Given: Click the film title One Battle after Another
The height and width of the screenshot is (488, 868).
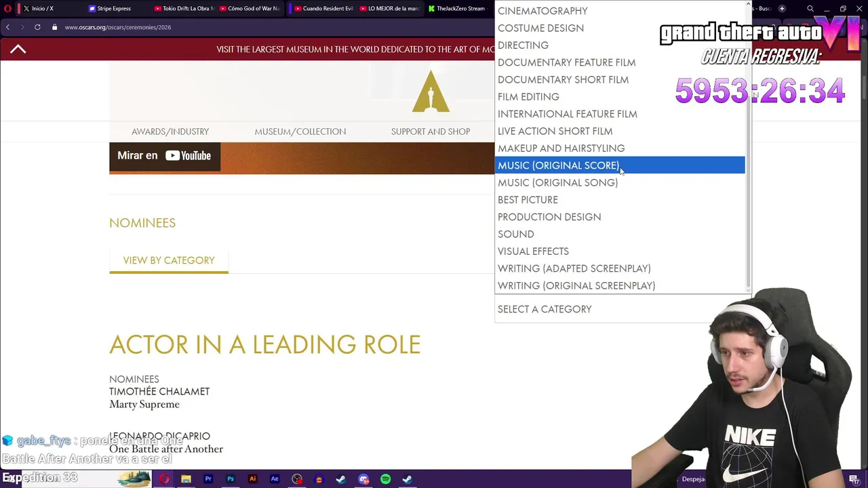Looking at the screenshot, I should tap(166, 449).
